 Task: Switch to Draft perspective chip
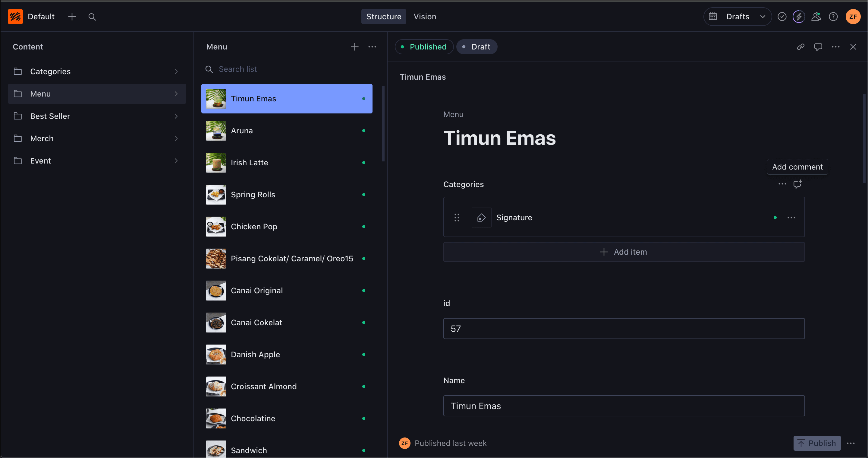476,47
